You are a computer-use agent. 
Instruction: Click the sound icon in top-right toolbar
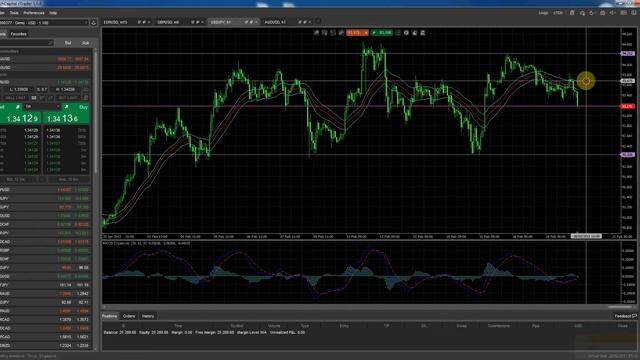point(613,13)
